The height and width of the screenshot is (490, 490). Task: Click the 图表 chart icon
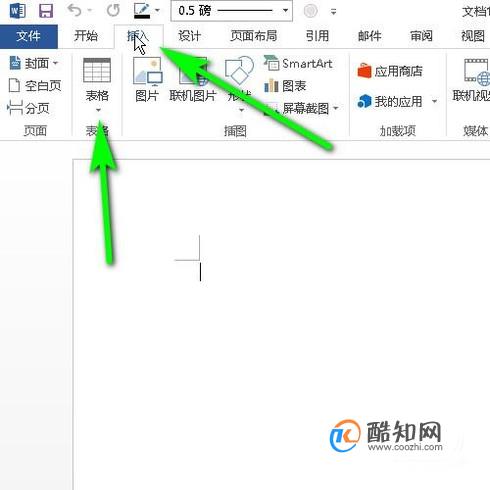tap(285, 86)
